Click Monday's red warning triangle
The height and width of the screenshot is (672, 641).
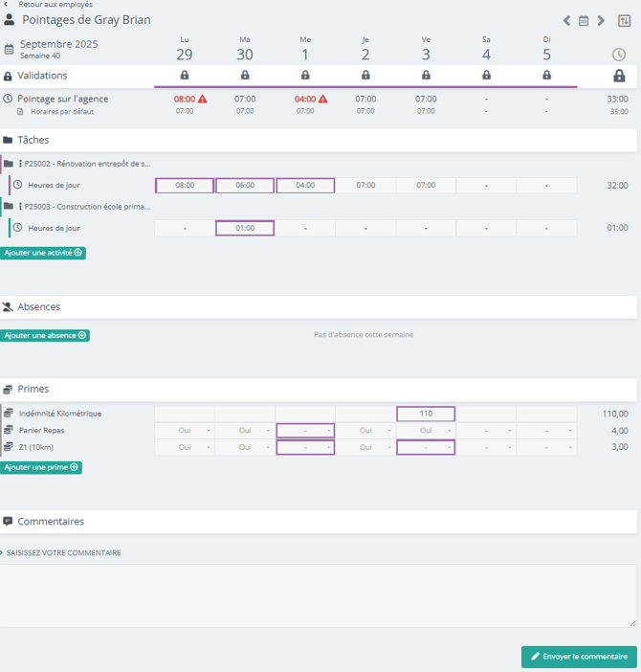202,99
